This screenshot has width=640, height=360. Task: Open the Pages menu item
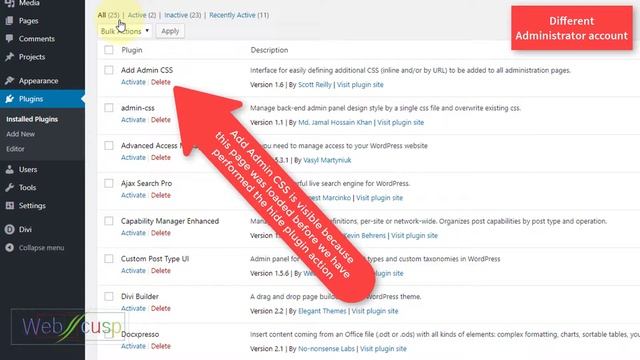(29, 21)
